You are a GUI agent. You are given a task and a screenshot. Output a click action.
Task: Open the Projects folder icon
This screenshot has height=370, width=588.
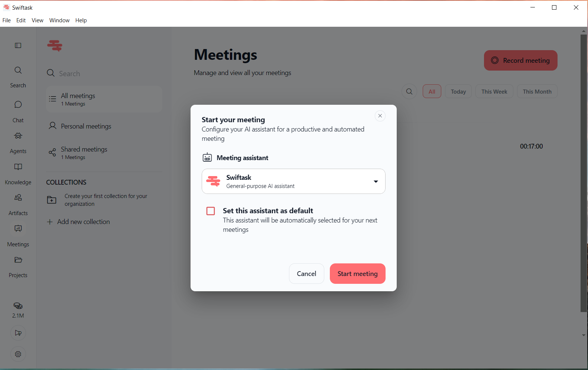point(18,260)
